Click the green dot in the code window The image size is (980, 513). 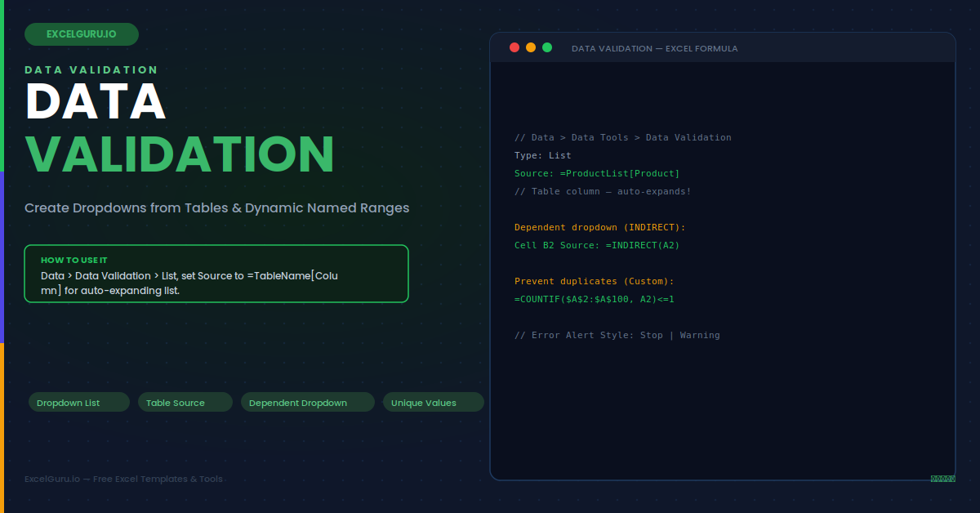547,47
